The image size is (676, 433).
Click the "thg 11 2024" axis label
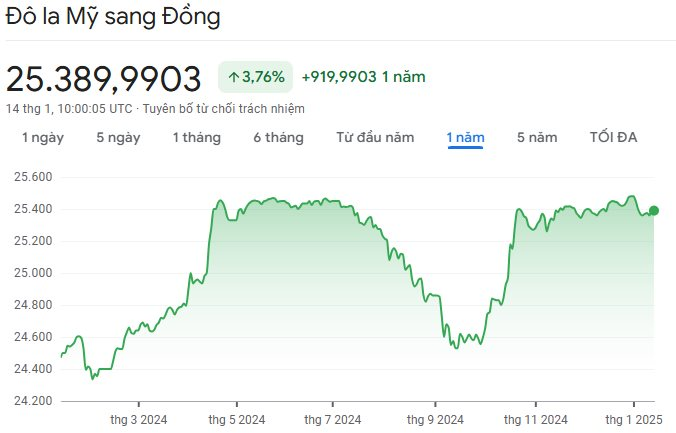[x=536, y=419]
